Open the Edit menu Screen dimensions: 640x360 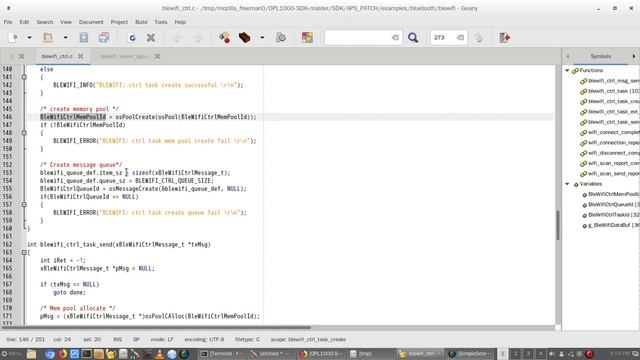tap(24, 22)
